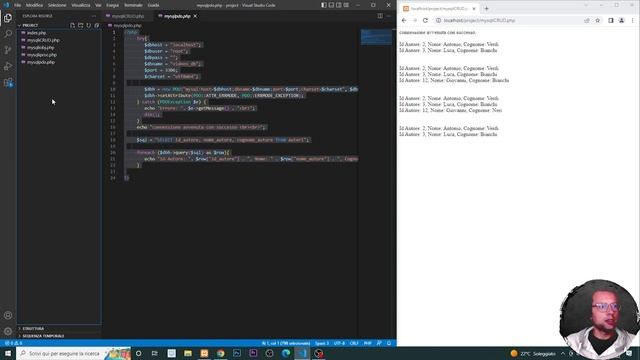The image size is (640, 360).
Task: Switch to the mysqlCRUD.php editor tab
Action: (128, 16)
